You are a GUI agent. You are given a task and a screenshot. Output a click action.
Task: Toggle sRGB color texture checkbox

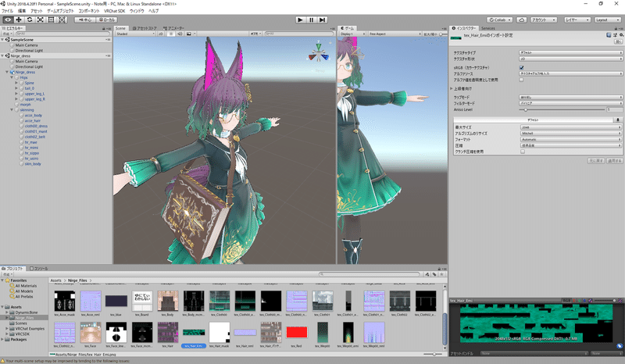(521, 68)
